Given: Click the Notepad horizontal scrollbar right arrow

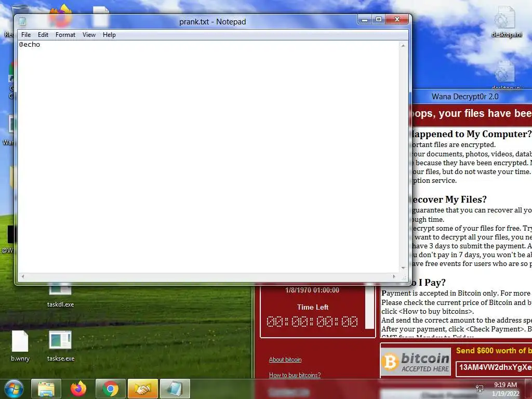Looking at the screenshot, I should pos(394,276).
